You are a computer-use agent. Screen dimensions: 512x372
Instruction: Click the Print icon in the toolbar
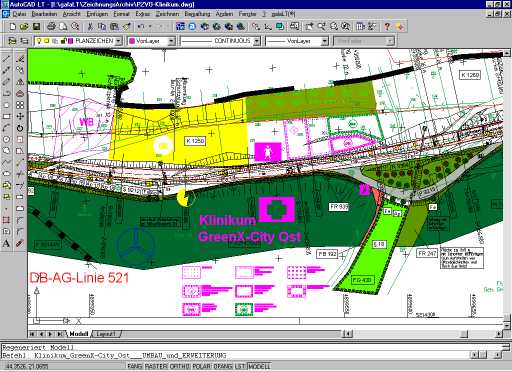tap(51, 27)
